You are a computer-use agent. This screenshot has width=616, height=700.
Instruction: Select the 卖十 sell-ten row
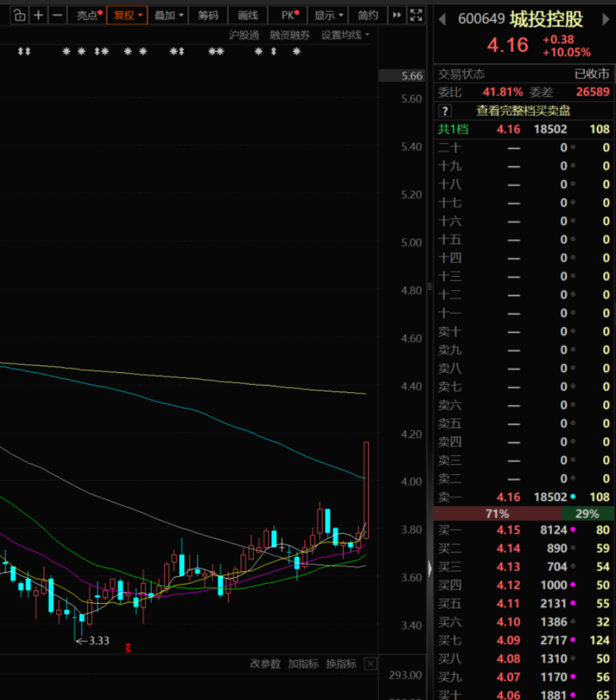click(x=523, y=332)
